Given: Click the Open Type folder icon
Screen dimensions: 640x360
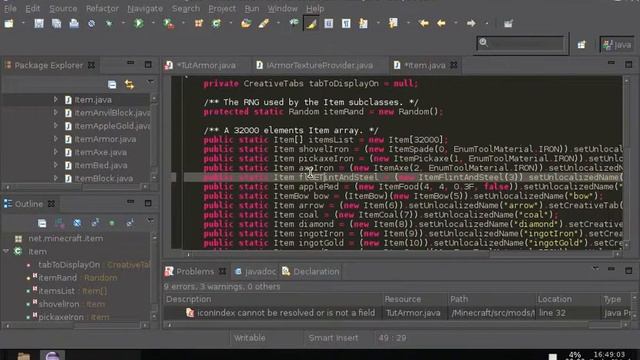Looking at the screenshot, I should click(x=246, y=23).
